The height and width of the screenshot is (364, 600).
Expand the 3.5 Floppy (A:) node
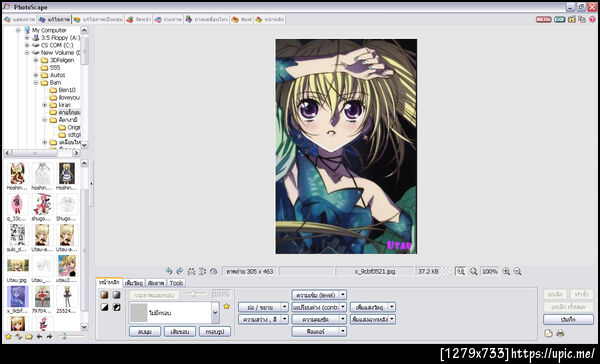[x=27, y=38]
